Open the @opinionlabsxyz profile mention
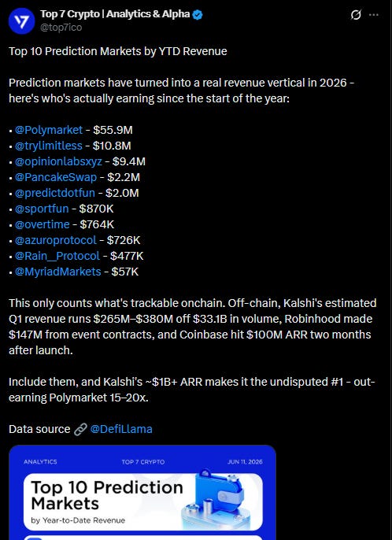This screenshot has width=392, height=540. [x=58, y=161]
